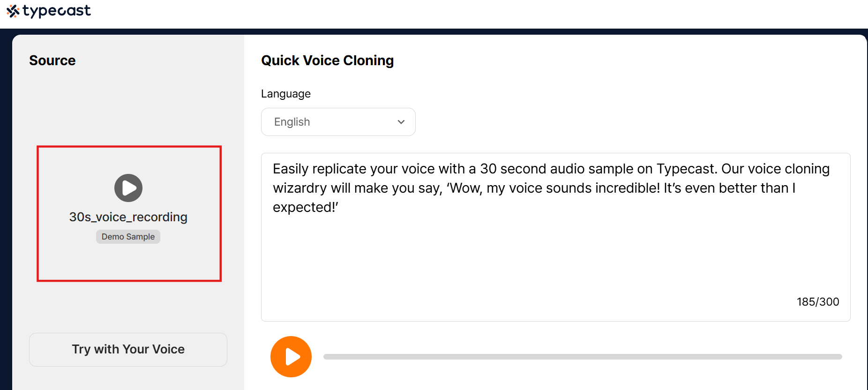Click inside the voice cloning text area
The image size is (868, 390).
pyautogui.click(x=556, y=237)
